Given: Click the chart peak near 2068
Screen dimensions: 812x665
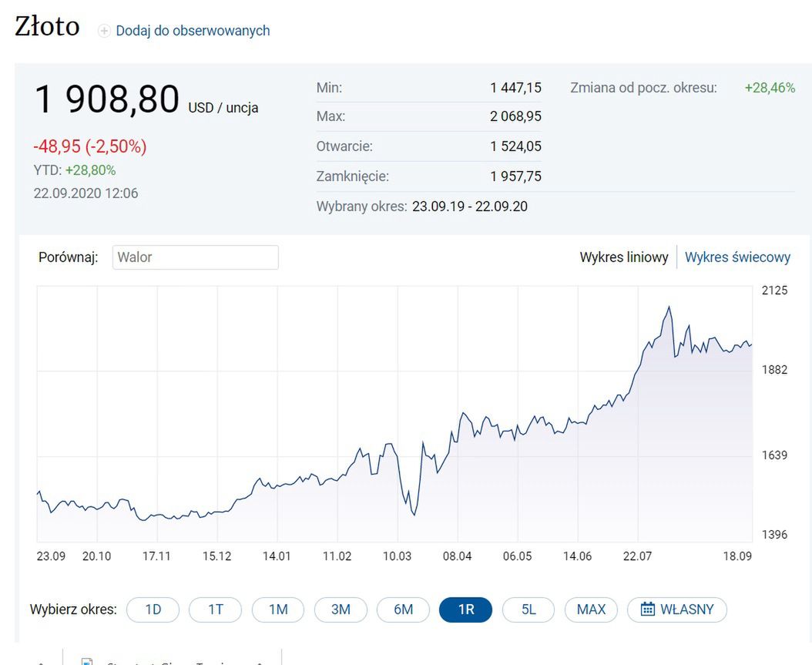Looking at the screenshot, I should (669, 307).
